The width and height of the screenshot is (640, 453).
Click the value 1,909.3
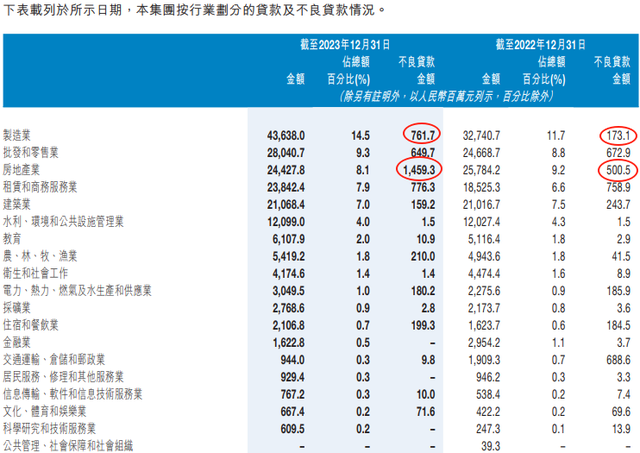[484, 360]
